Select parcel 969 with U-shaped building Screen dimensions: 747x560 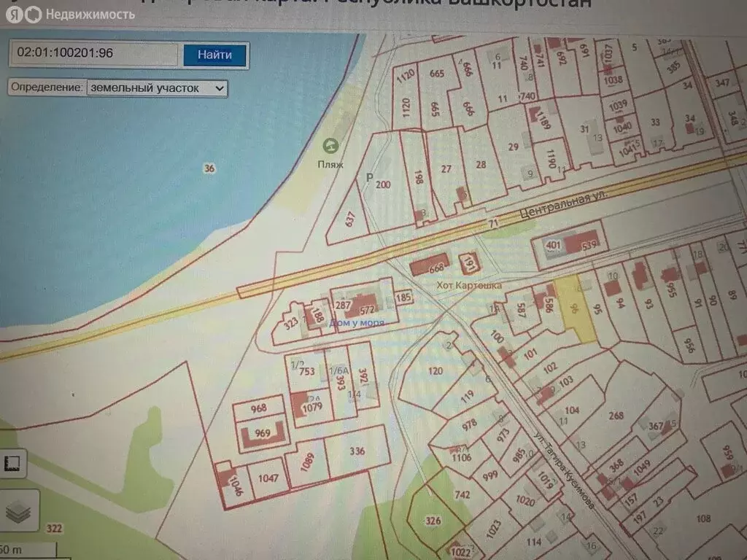coord(263,435)
